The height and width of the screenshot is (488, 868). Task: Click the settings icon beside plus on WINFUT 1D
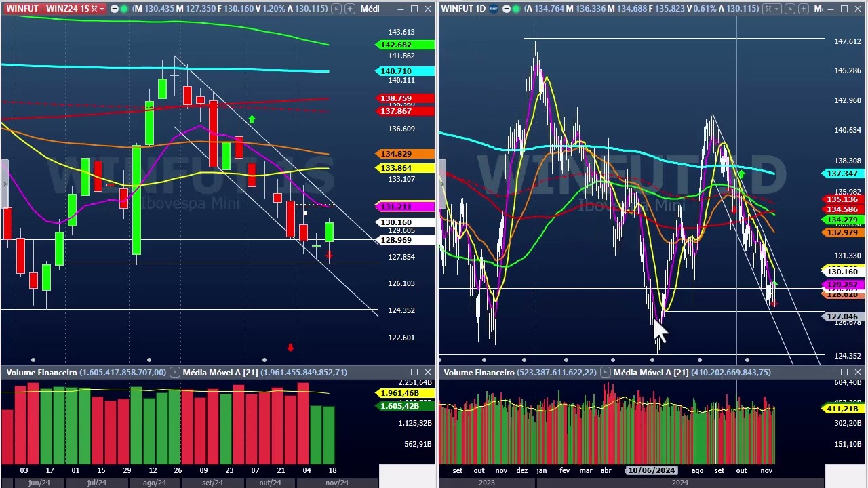[789, 9]
